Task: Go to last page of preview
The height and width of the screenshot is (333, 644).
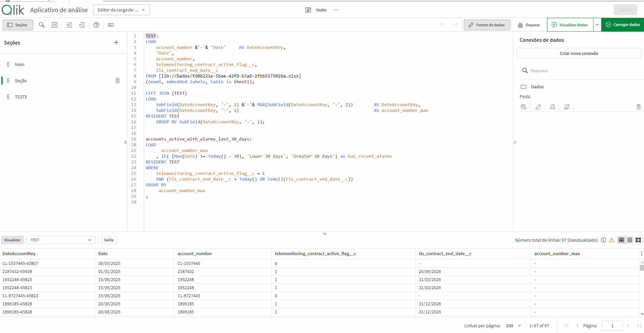Action: point(639,326)
